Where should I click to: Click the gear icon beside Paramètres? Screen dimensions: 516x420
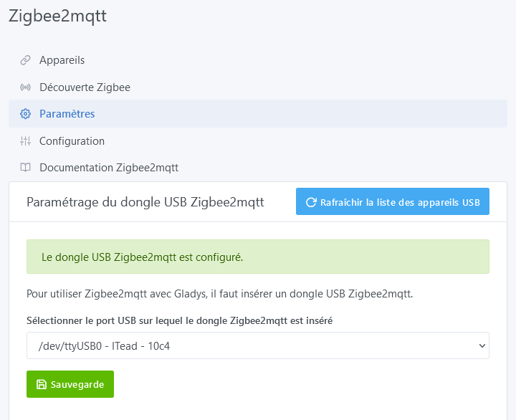[x=25, y=114]
